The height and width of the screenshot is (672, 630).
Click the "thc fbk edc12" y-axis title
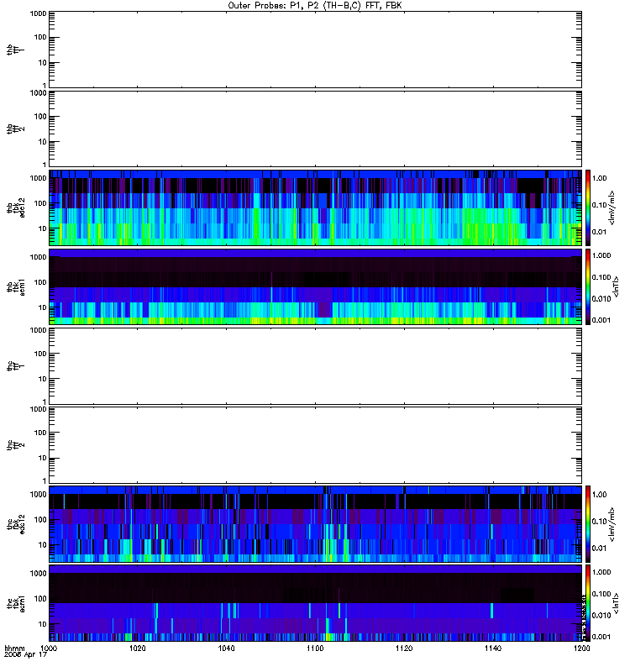coord(16,523)
